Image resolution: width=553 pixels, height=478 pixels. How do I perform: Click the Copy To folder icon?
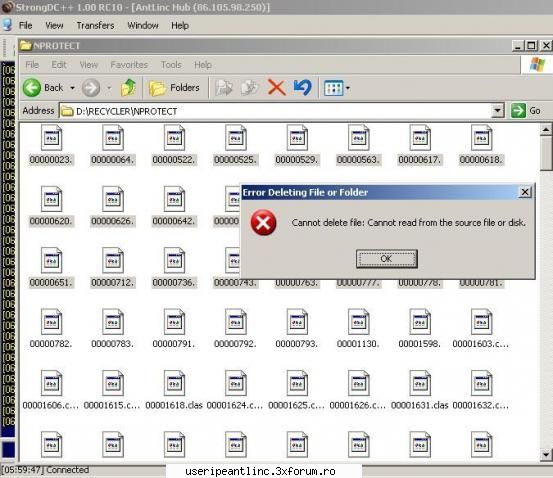[250, 87]
